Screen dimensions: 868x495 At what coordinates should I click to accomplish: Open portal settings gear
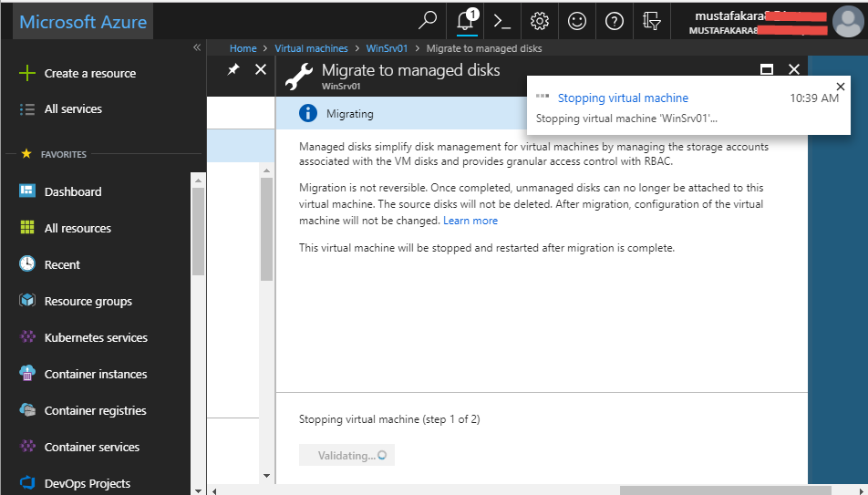click(x=539, y=21)
